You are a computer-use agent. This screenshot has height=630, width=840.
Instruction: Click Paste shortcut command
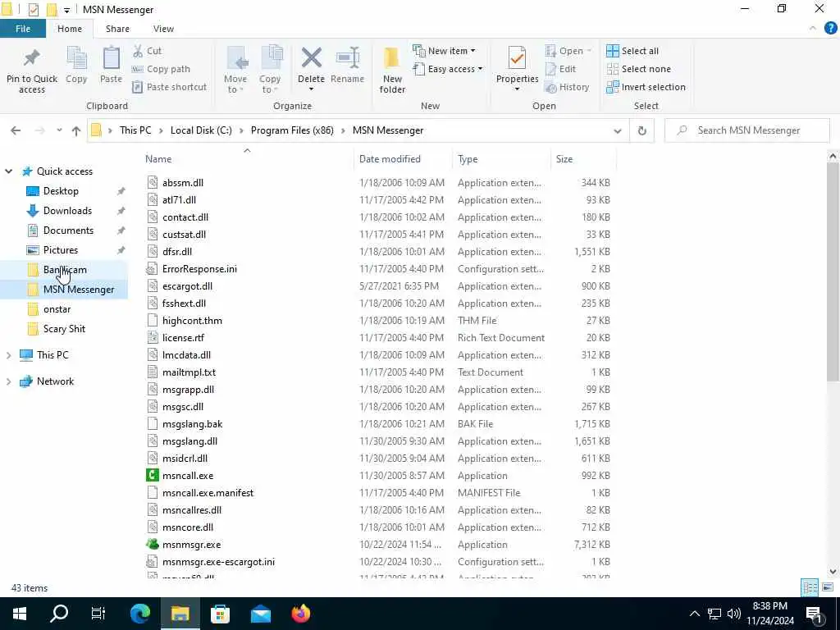169,87
